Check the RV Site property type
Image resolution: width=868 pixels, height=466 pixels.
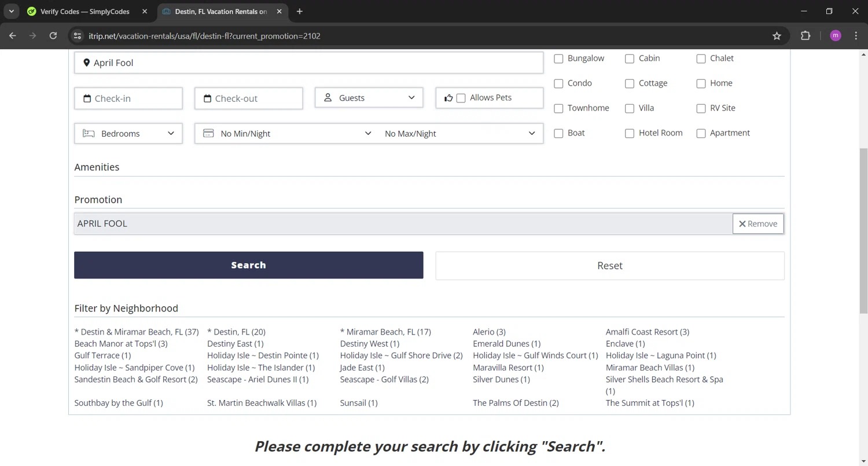pyautogui.click(x=701, y=108)
